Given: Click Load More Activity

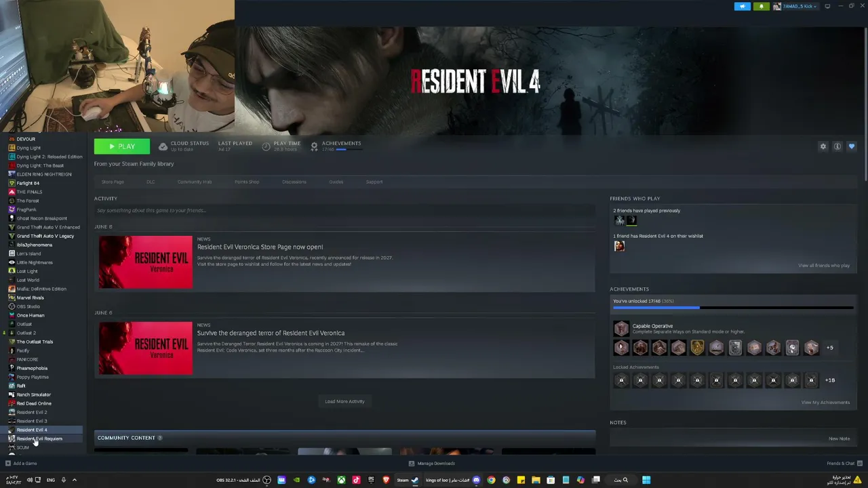Looking at the screenshot, I should [x=344, y=401].
